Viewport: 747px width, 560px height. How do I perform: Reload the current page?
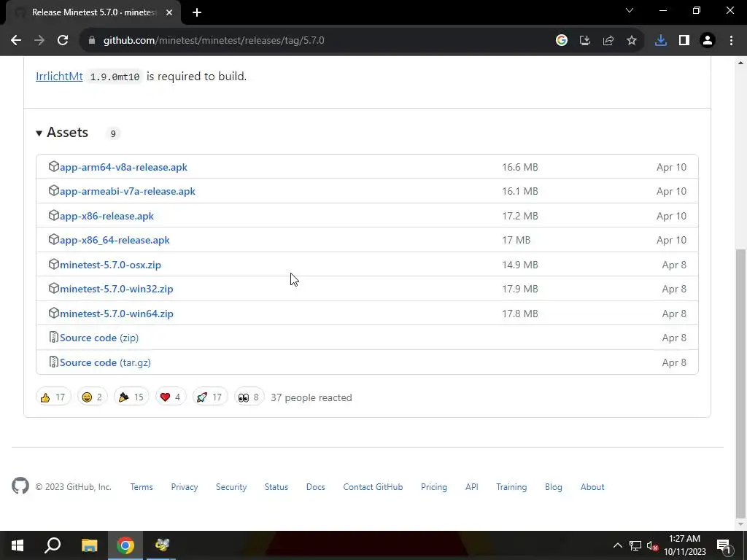coord(63,41)
